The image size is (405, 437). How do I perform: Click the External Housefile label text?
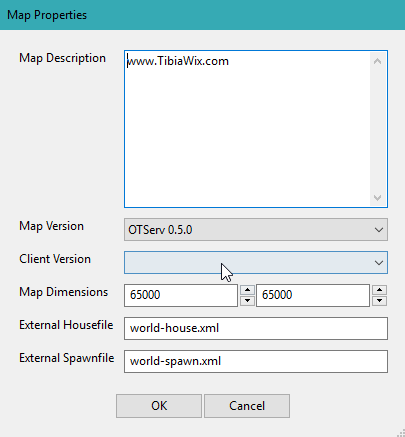pos(66,325)
